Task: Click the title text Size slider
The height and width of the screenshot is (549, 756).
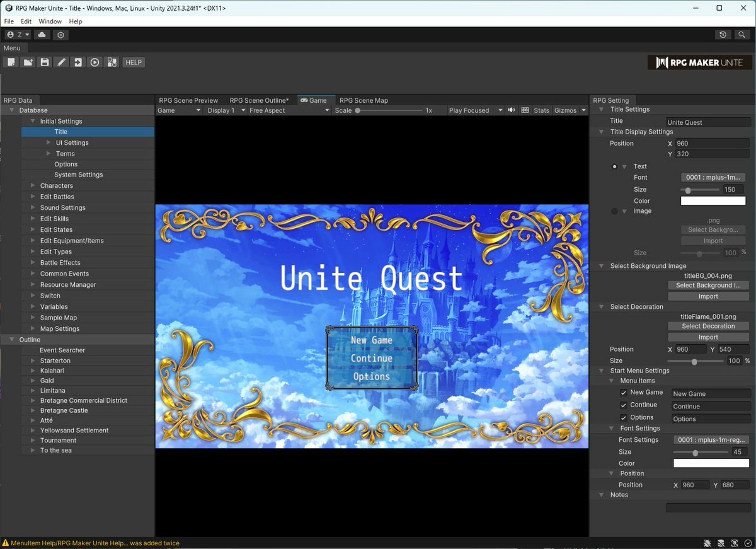Action: [x=700, y=190]
